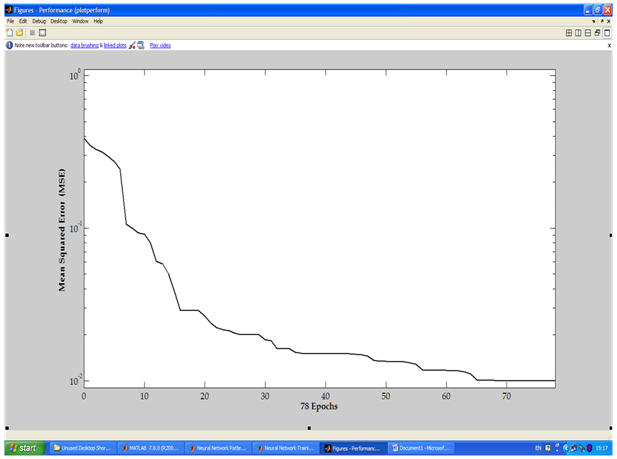617x459 pixels.
Task: Click the New Figure toolbar icon
Action: [x=9, y=32]
